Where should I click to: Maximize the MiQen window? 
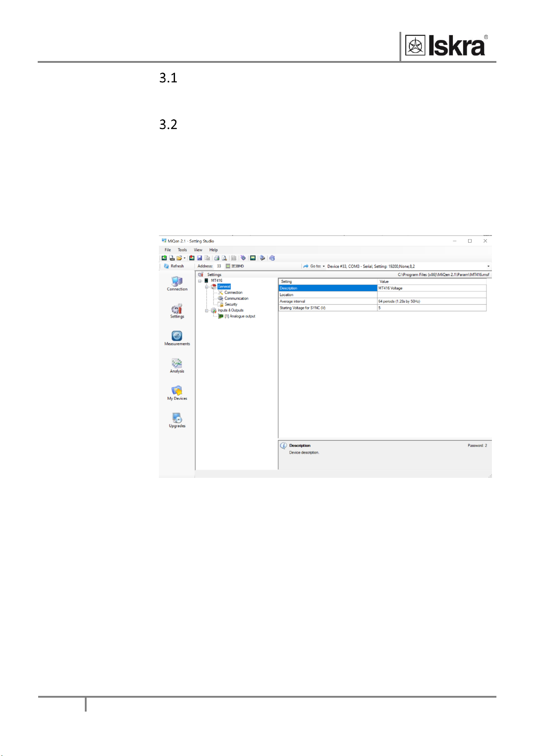pos(470,241)
